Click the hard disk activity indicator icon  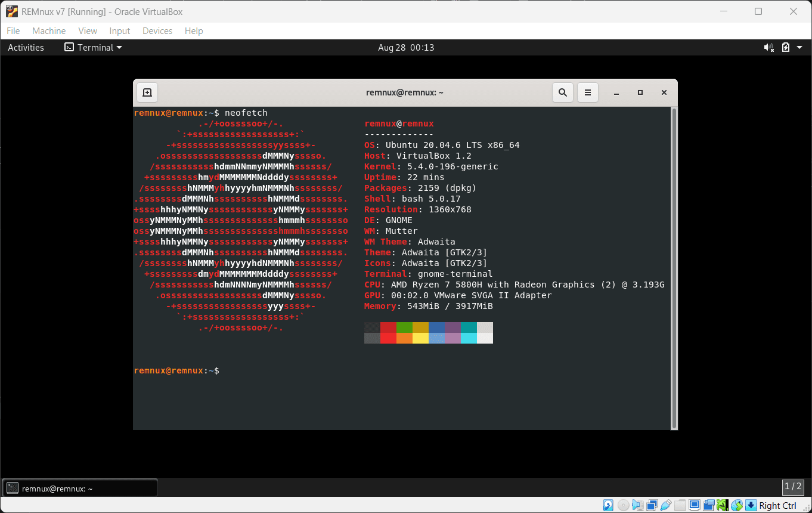point(608,505)
